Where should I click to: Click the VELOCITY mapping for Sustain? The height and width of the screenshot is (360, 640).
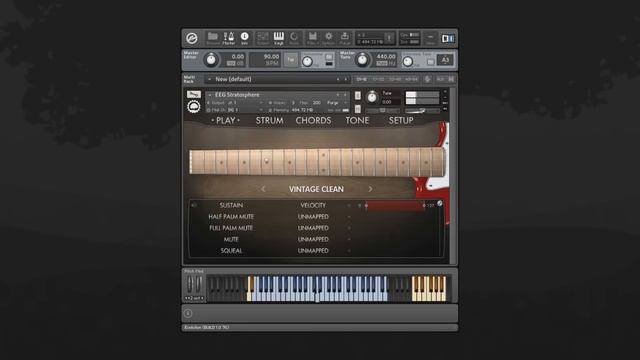coord(313,205)
